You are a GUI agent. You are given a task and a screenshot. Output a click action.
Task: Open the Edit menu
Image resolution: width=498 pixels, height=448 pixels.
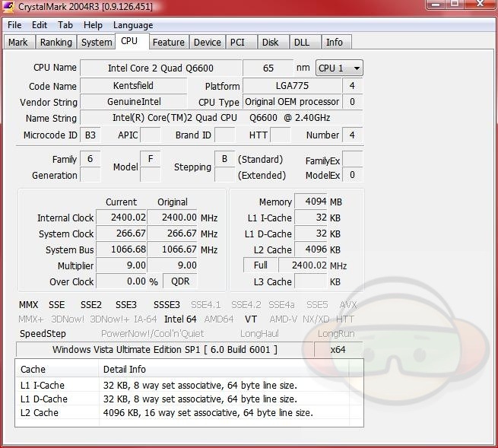pyautogui.click(x=40, y=25)
